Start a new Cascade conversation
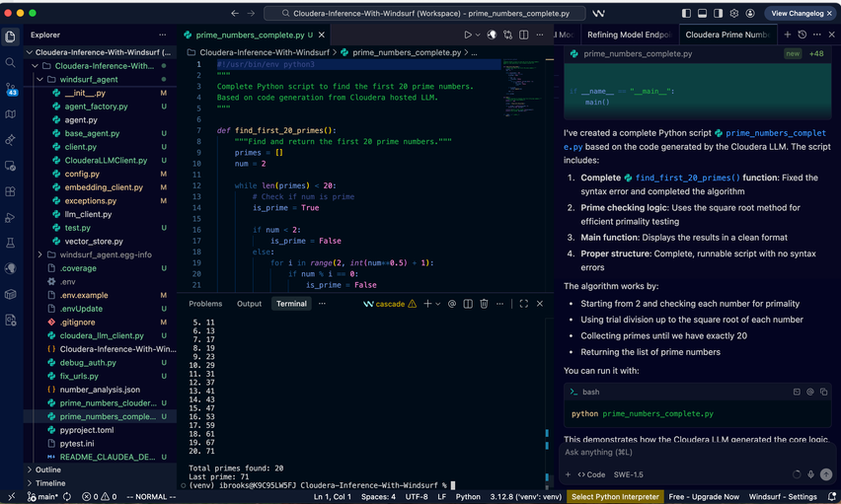The image size is (841, 504). coord(788,35)
